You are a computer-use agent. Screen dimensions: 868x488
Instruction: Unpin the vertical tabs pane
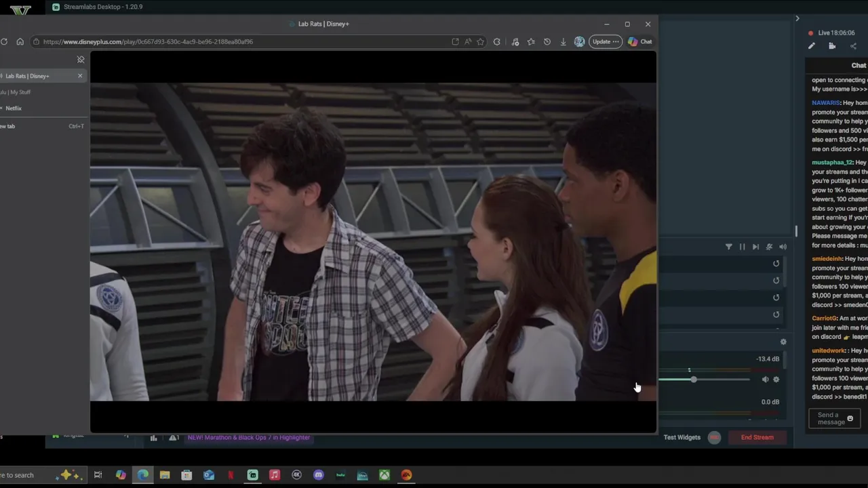tap(81, 60)
